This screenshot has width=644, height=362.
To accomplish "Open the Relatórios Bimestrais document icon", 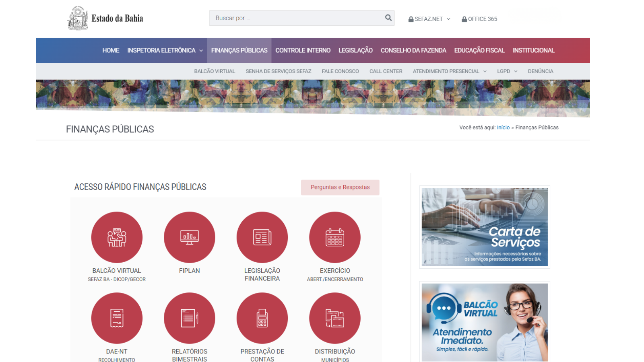I will [x=190, y=318].
